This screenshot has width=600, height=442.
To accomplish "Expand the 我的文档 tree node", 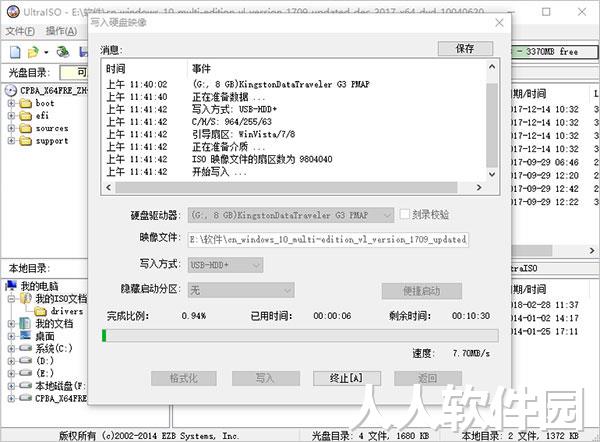I will coord(11,324).
